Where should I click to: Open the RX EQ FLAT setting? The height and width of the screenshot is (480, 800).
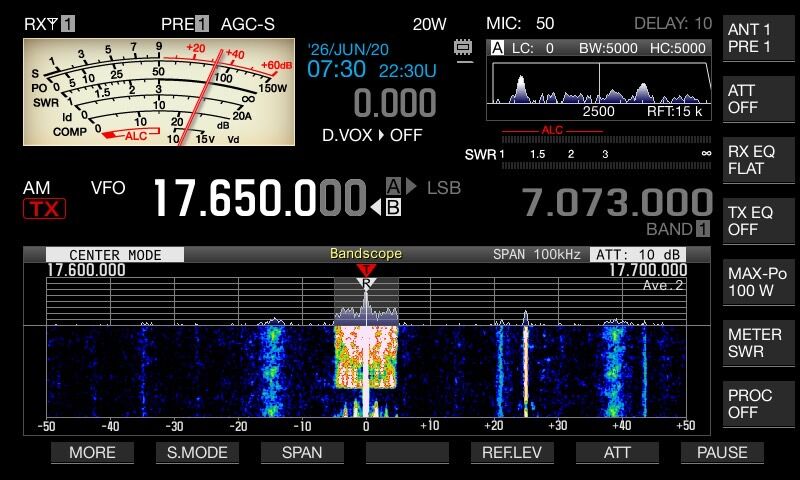759,160
